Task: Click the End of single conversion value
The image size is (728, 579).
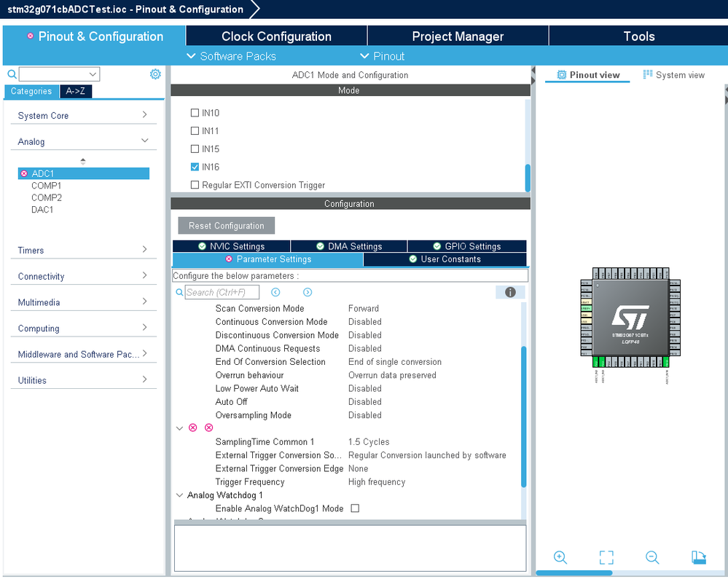Action: click(395, 362)
